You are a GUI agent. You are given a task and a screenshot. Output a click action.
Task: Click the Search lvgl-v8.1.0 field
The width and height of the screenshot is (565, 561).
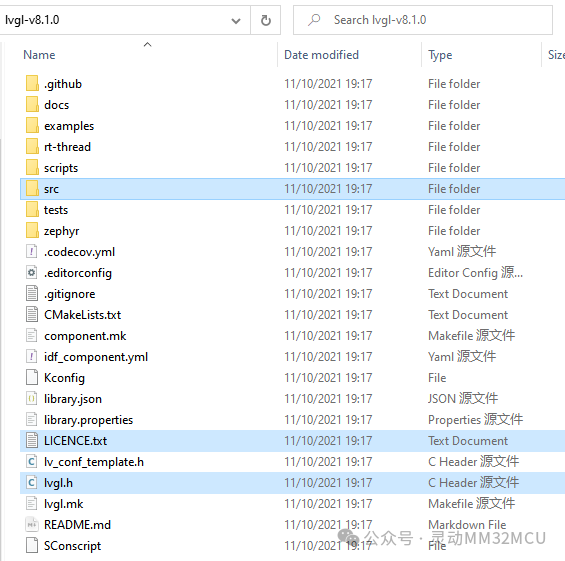pyautogui.click(x=423, y=20)
